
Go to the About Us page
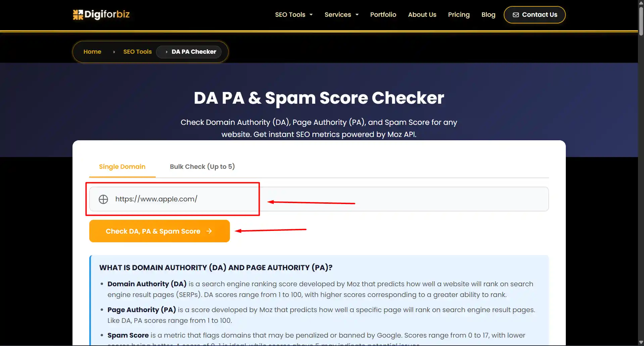(x=422, y=15)
